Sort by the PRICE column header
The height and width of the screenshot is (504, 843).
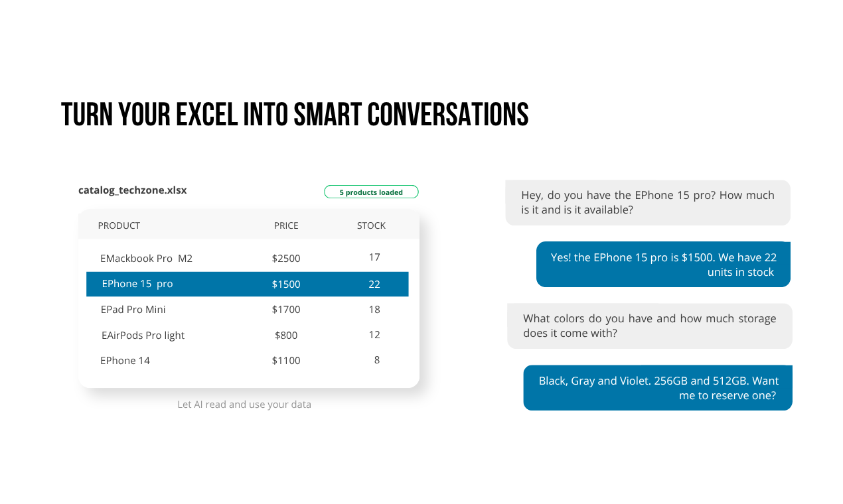pos(286,225)
